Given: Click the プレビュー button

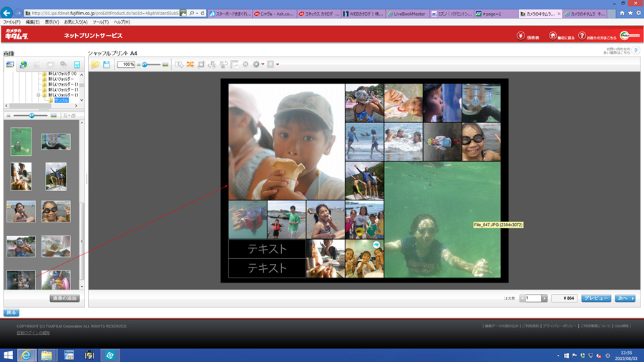Looking at the screenshot, I should click(595, 298).
